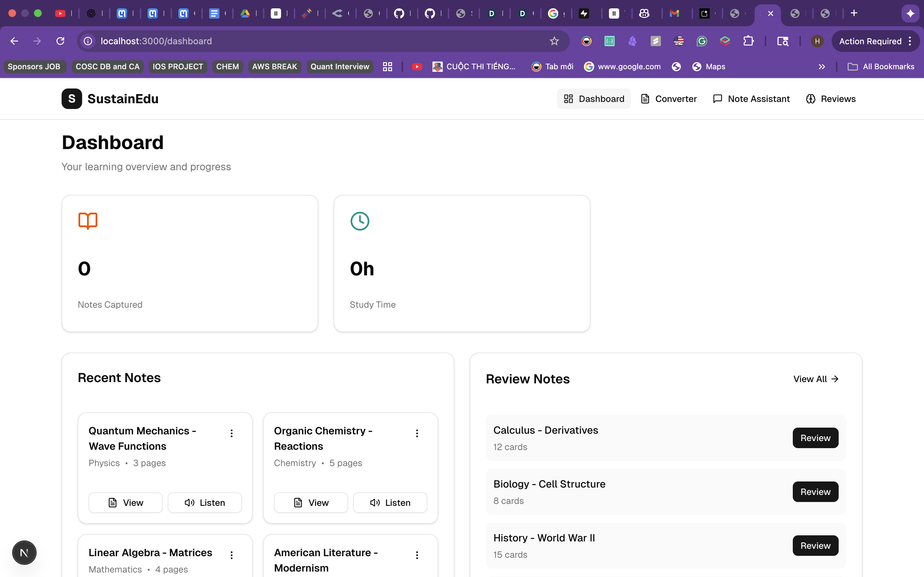Expand hidden bookmarks overflow chevron
The height and width of the screenshot is (577, 924).
click(822, 67)
